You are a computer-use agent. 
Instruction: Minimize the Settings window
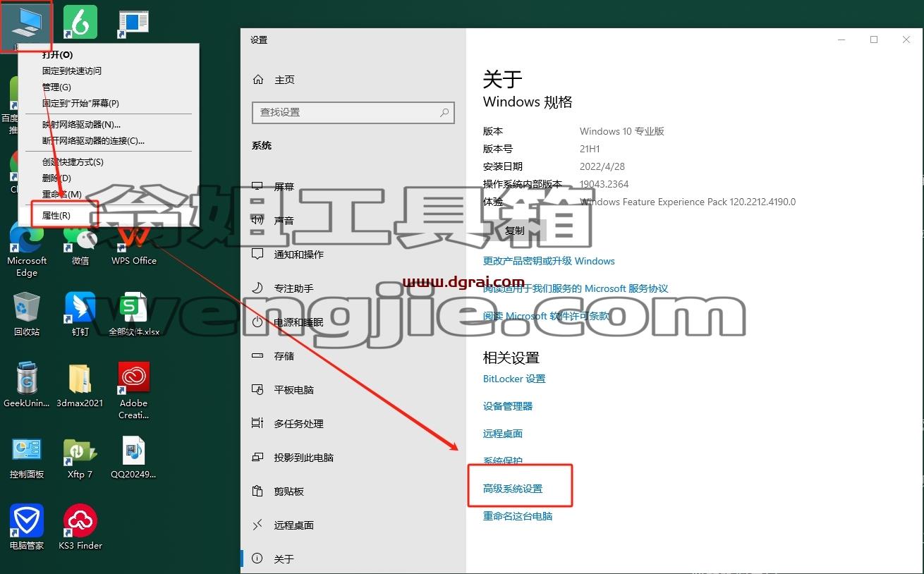841,39
